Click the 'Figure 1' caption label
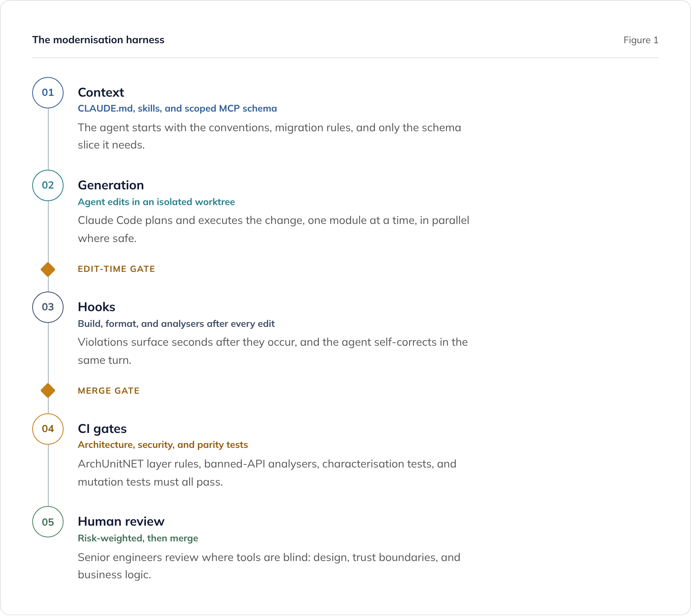The image size is (691, 616). tap(641, 40)
